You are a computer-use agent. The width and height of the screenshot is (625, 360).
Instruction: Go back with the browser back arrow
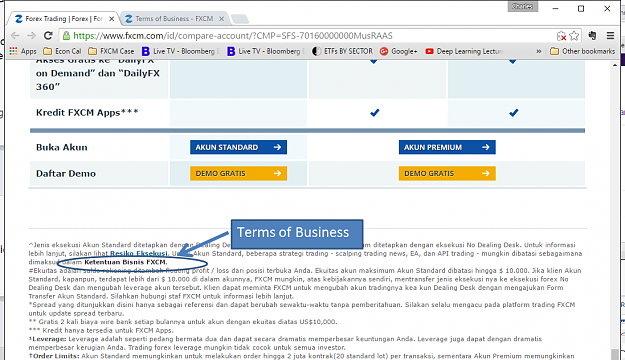(15, 35)
